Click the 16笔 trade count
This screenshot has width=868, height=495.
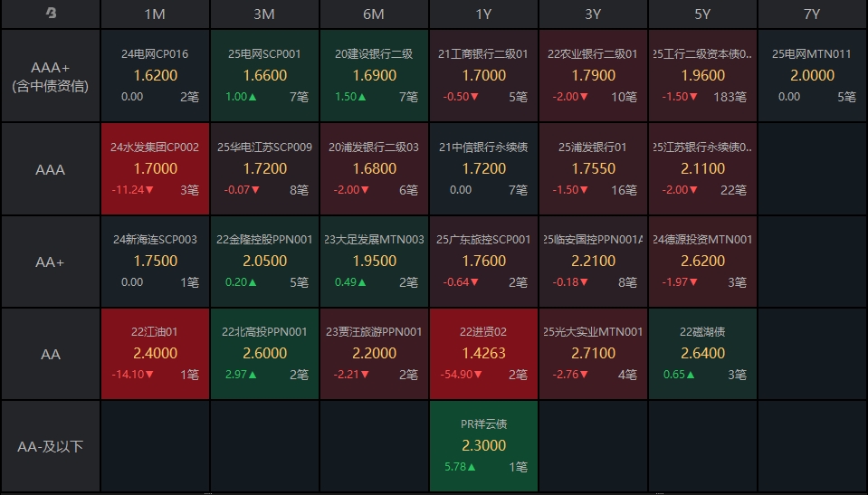(624, 190)
